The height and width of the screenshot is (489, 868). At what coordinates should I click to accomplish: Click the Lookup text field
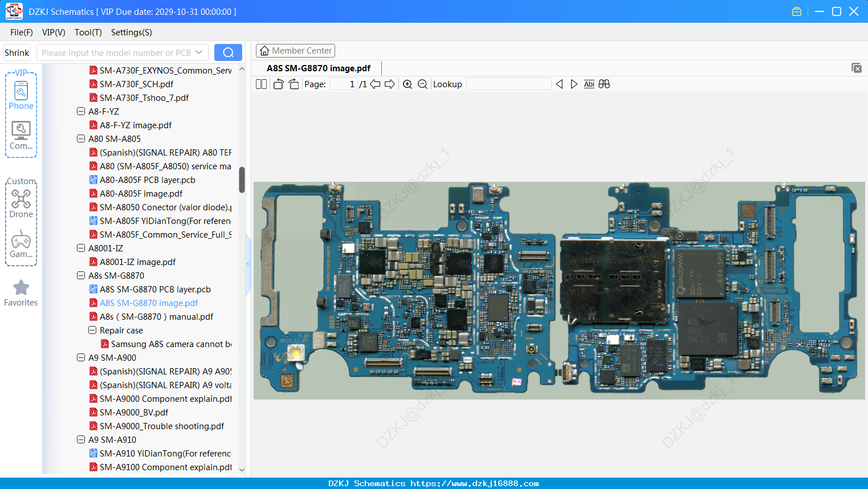[x=509, y=84]
